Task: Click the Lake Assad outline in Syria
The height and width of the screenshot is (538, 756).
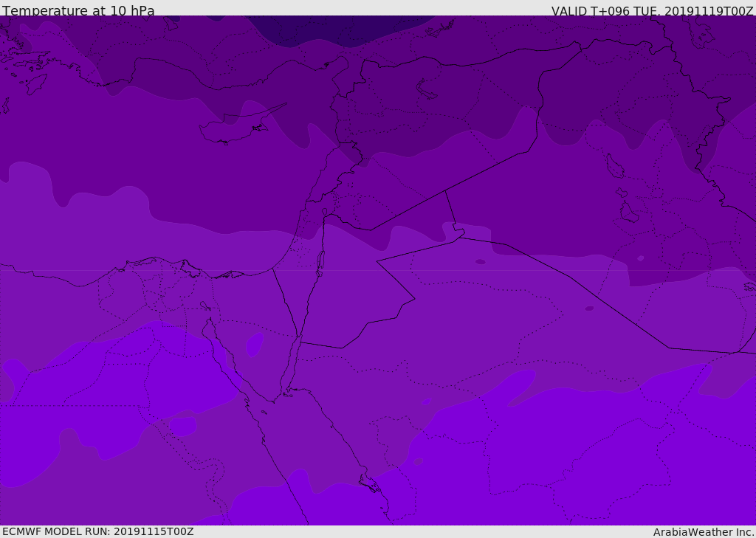Action: tap(427, 89)
